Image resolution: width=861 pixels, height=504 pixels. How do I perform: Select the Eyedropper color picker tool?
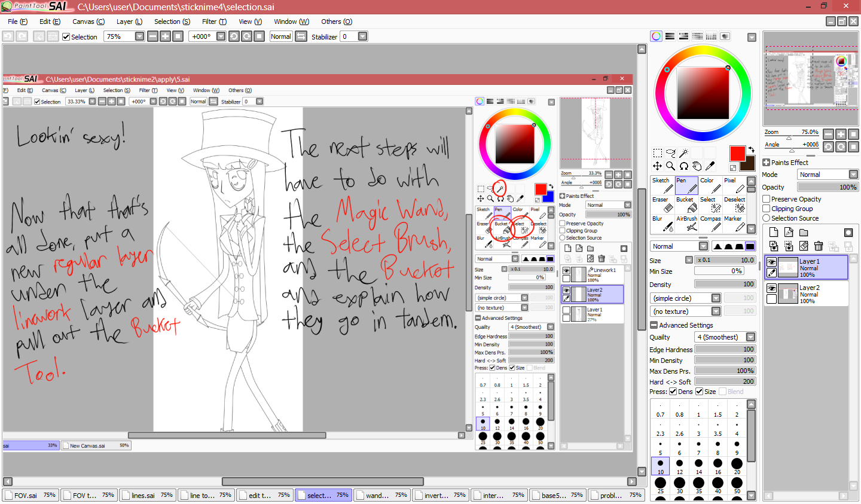coord(710,166)
